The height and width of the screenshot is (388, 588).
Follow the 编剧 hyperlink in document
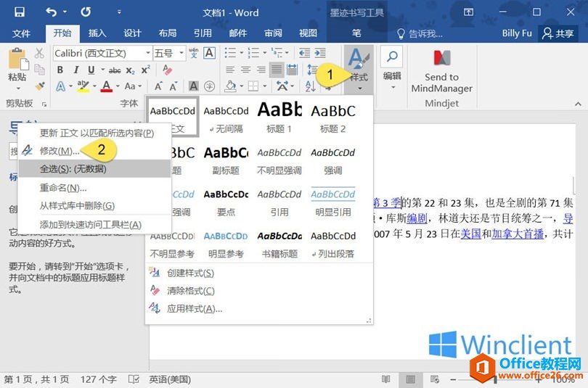tap(417, 218)
